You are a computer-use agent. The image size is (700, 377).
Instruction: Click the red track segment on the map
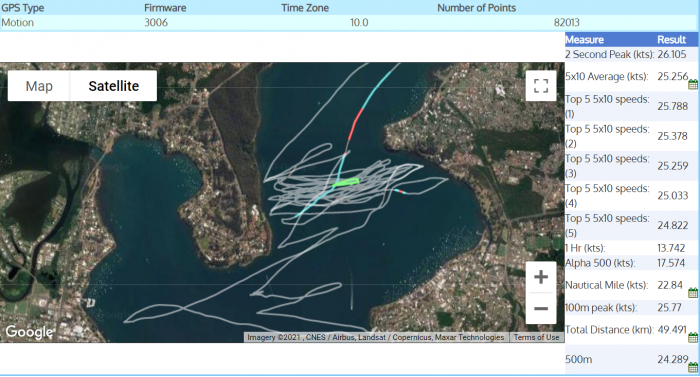click(x=356, y=123)
